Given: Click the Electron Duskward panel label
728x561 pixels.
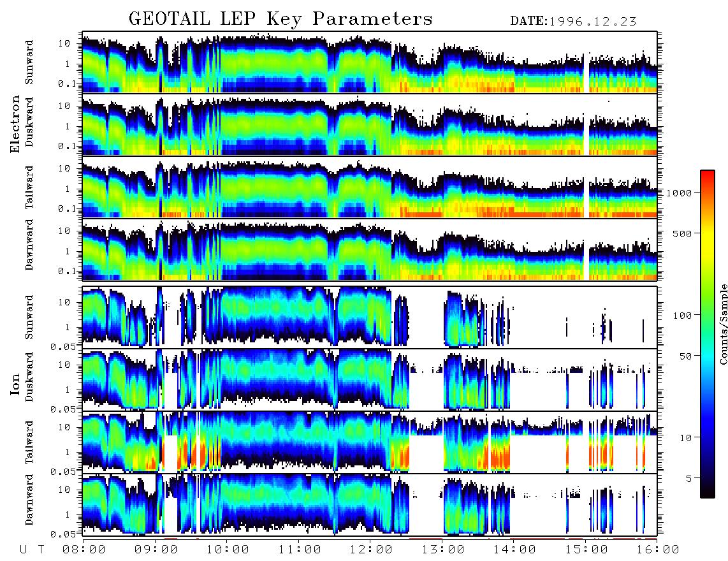Looking at the screenshot, I should (29, 122).
